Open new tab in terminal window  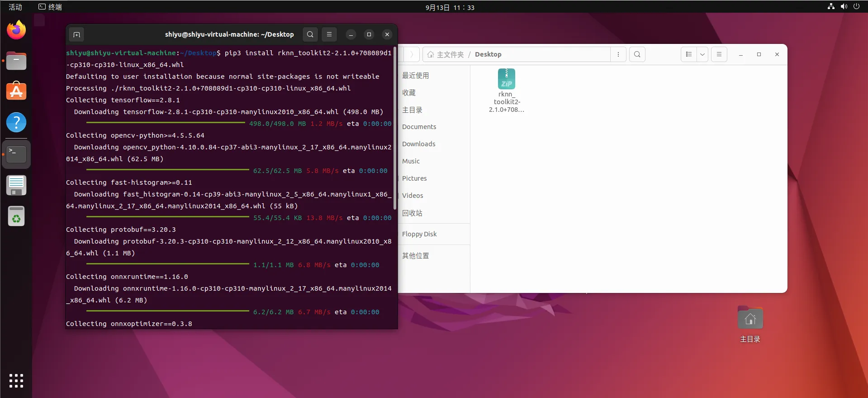[x=76, y=34]
